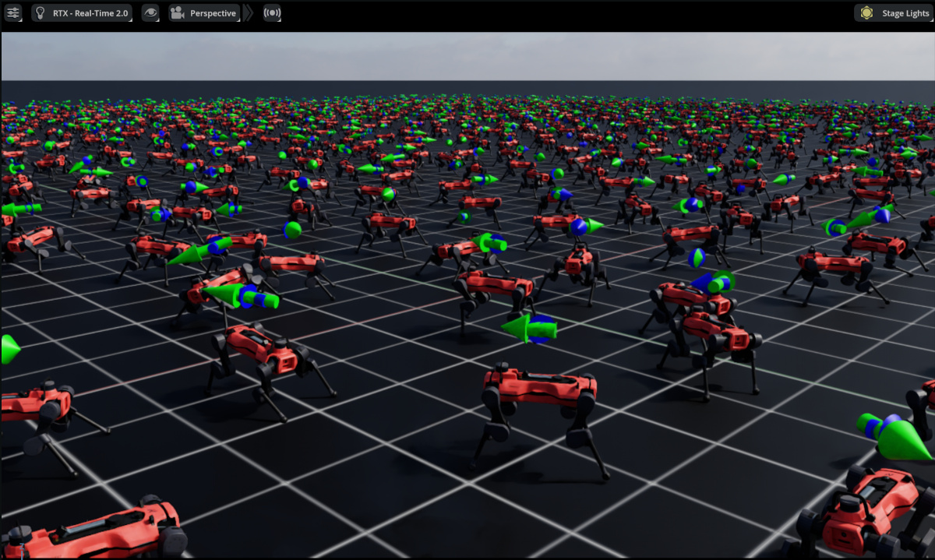
Task: Click the lone green sphere marker in the upper left
Action: (x=292, y=230)
